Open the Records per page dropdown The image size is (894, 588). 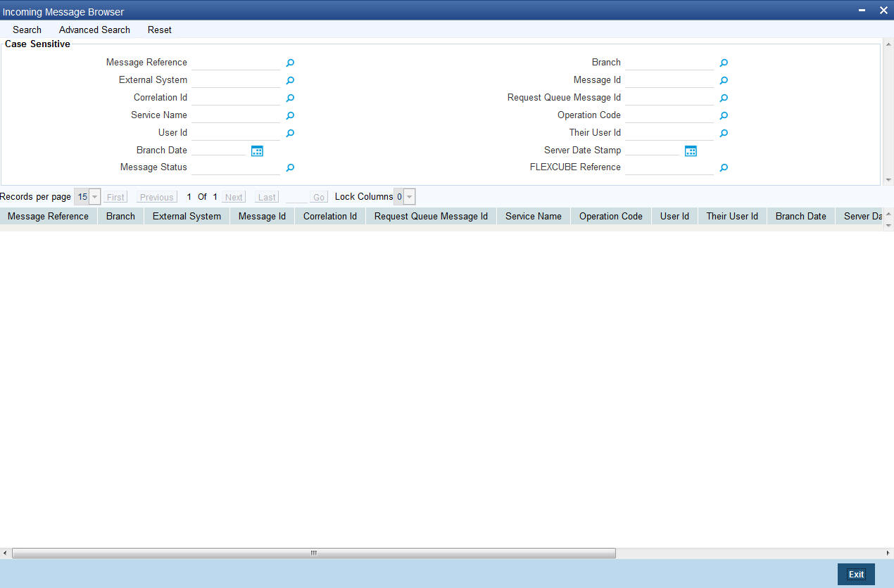[94, 197]
